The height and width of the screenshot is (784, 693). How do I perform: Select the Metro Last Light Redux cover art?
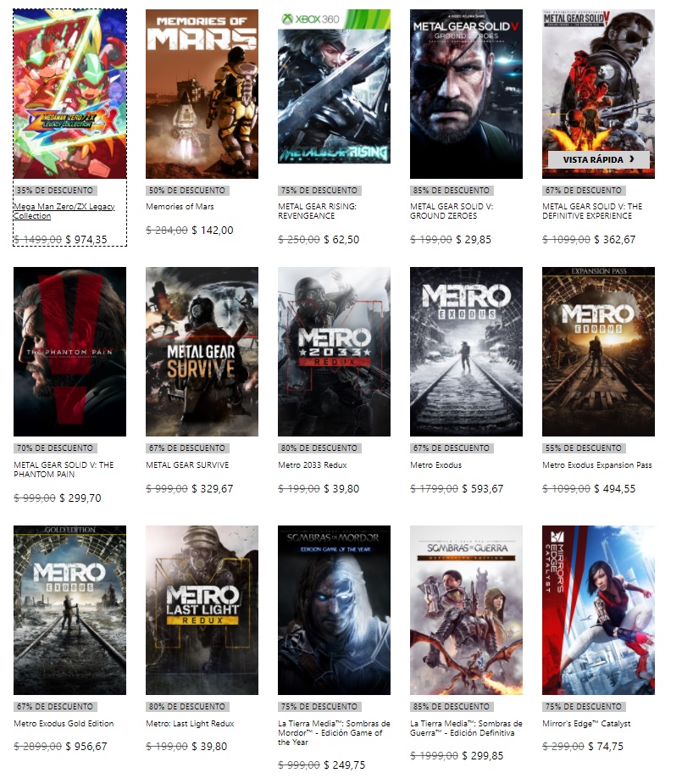(x=202, y=609)
